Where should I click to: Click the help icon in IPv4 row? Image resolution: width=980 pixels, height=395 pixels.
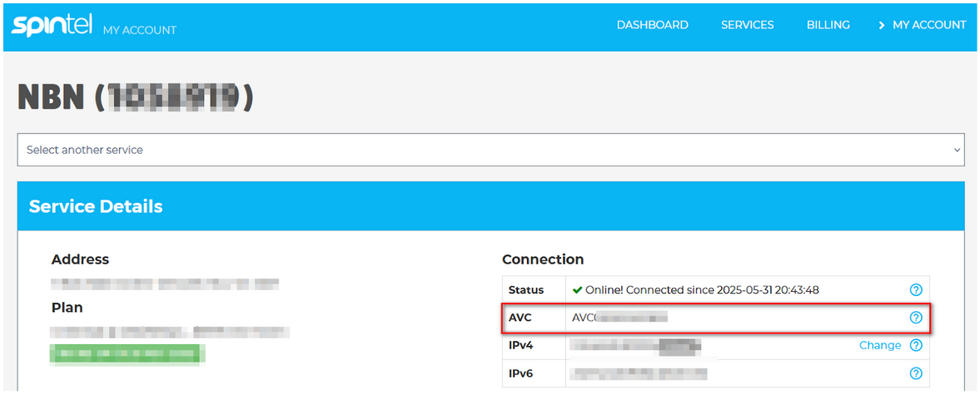[x=916, y=345]
